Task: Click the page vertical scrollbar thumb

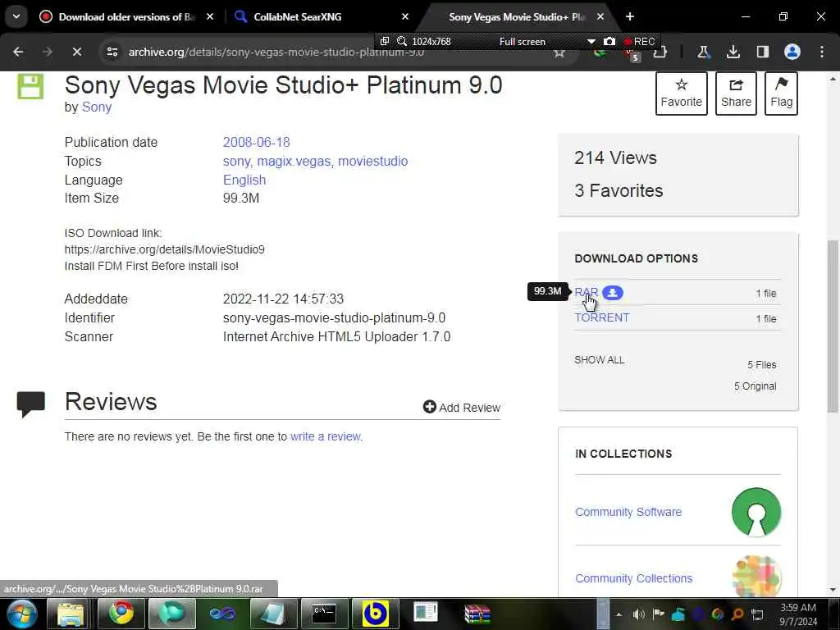Action: tap(833, 326)
